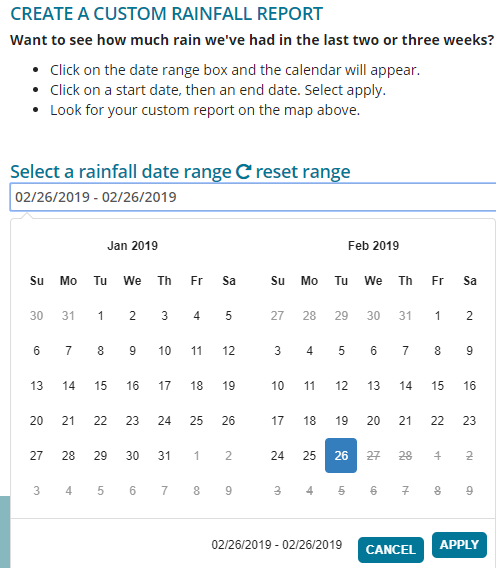The image size is (496, 568).
Task: Click the reset range link text
Action: 303,172
